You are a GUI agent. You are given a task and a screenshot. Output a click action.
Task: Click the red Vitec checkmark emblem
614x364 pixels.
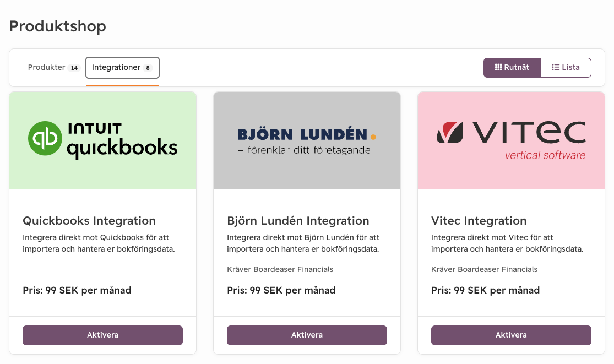(x=449, y=133)
